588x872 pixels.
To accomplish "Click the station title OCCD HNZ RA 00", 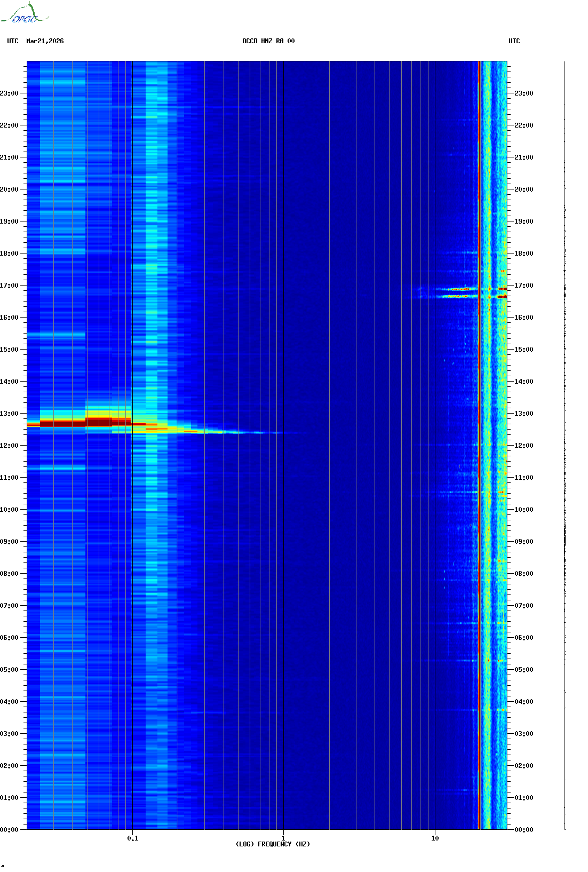I will 268,41.
